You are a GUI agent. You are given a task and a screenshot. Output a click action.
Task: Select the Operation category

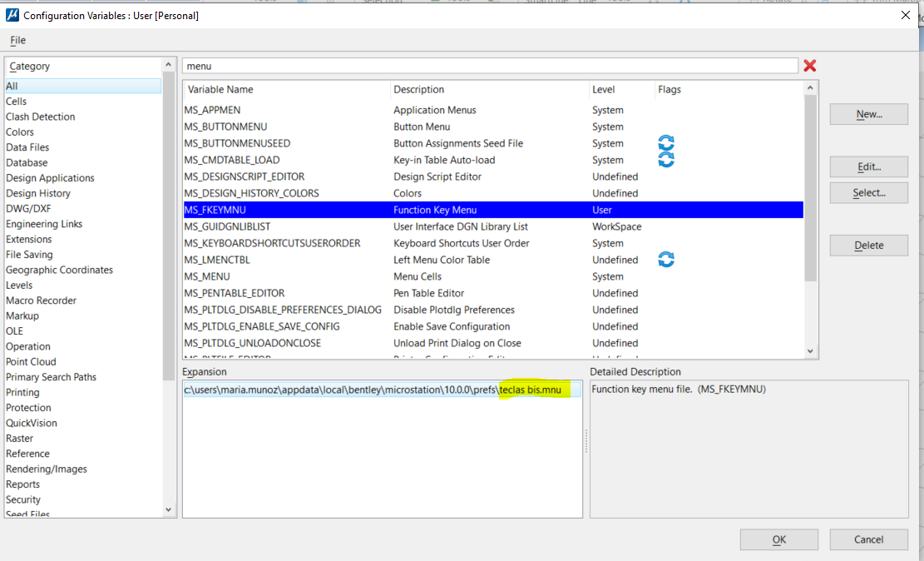point(83,347)
